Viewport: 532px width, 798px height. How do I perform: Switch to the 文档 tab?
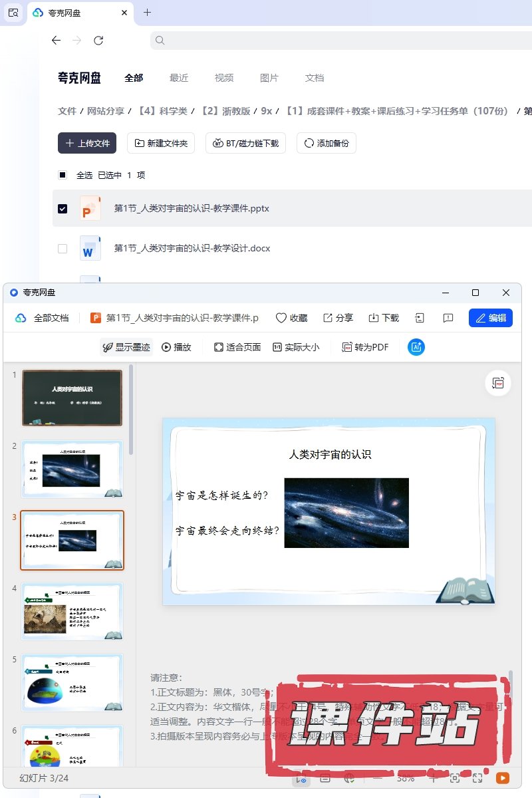(315, 78)
